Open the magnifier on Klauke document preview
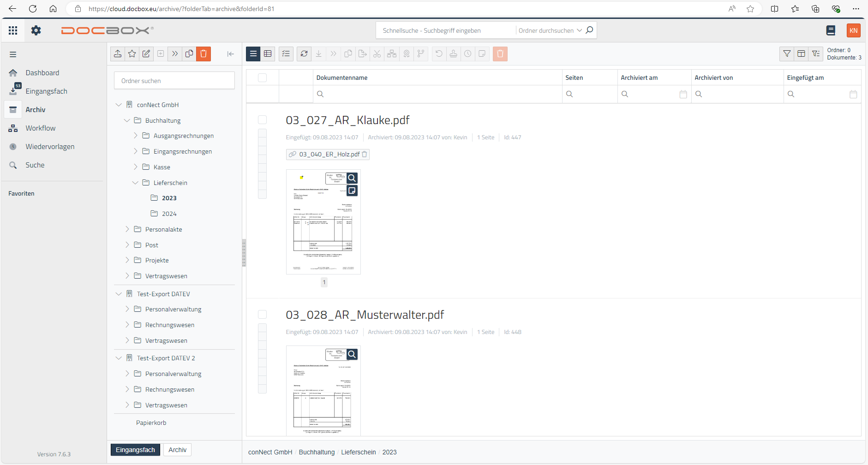The image size is (868, 465). tap(352, 178)
